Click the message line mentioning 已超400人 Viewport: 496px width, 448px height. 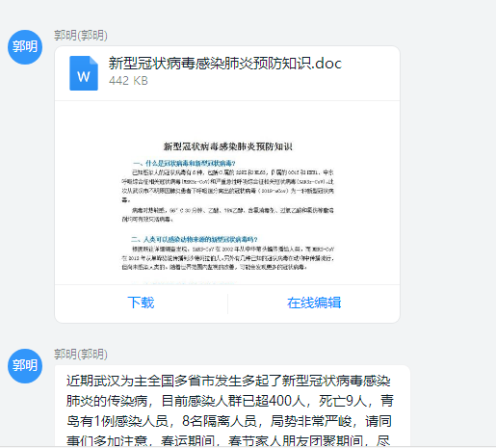click(x=230, y=401)
